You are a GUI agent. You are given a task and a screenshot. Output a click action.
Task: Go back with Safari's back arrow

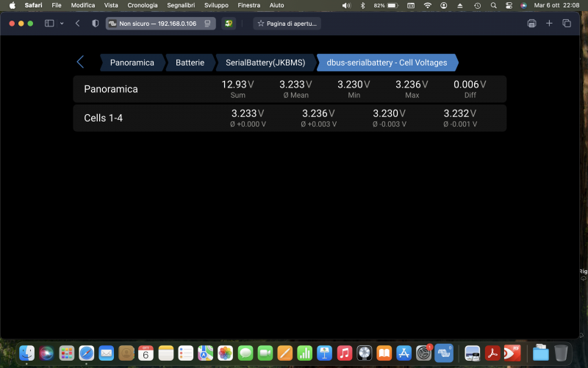point(78,24)
